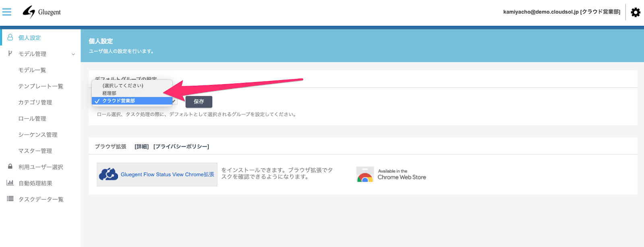Click Gluegent Flow Status View Chrome拡張 banner
The width and height of the screenshot is (644, 247).
[157, 174]
